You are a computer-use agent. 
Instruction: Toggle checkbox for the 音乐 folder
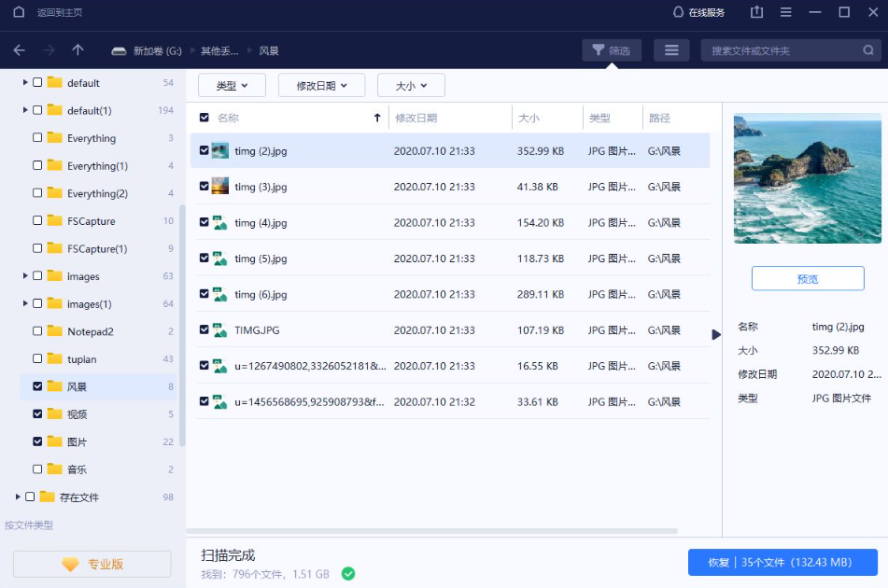[37, 469]
